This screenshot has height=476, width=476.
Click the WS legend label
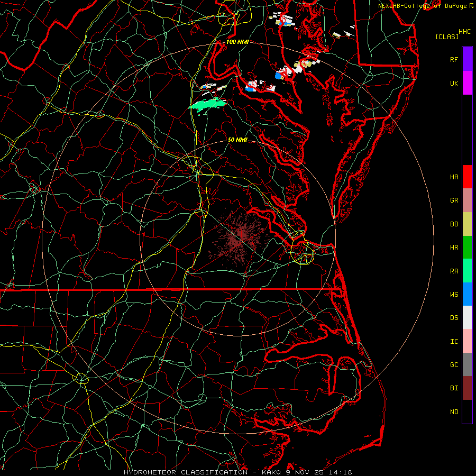tap(454, 295)
